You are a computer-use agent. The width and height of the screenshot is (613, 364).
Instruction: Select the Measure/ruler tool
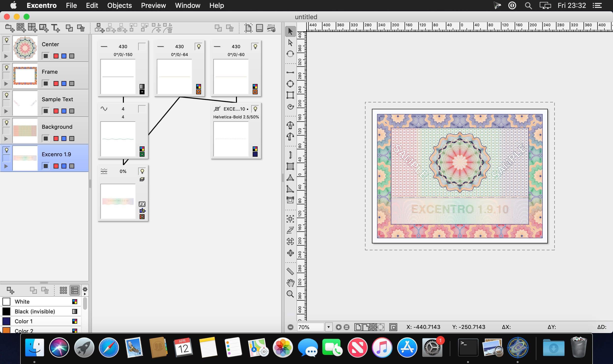click(x=291, y=269)
